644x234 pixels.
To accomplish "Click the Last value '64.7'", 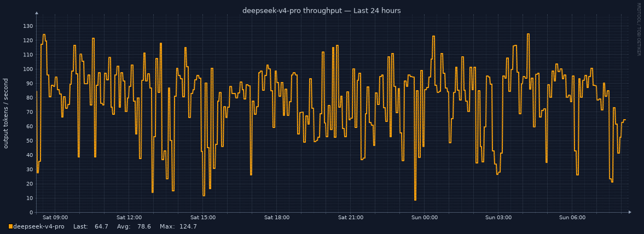I will tap(101, 226).
